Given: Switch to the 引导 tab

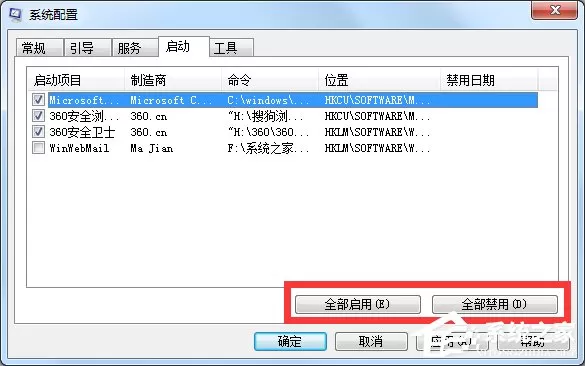Looking at the screenshot, I should tap(88, 48).
